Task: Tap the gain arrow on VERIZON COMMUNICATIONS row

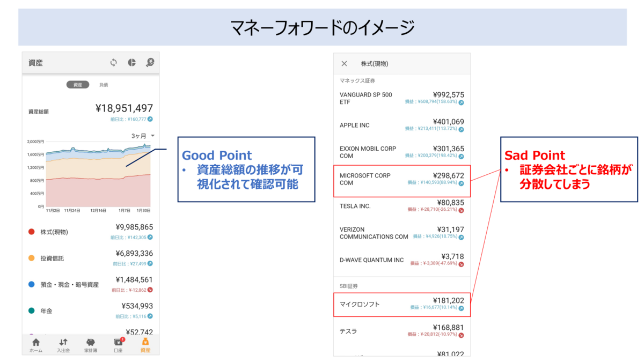Action: 461,237
